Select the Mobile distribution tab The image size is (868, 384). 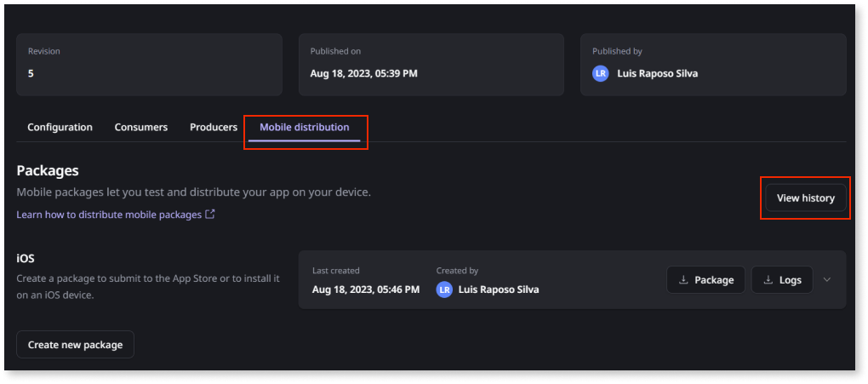pyautogui.click(x=305, y=128)
